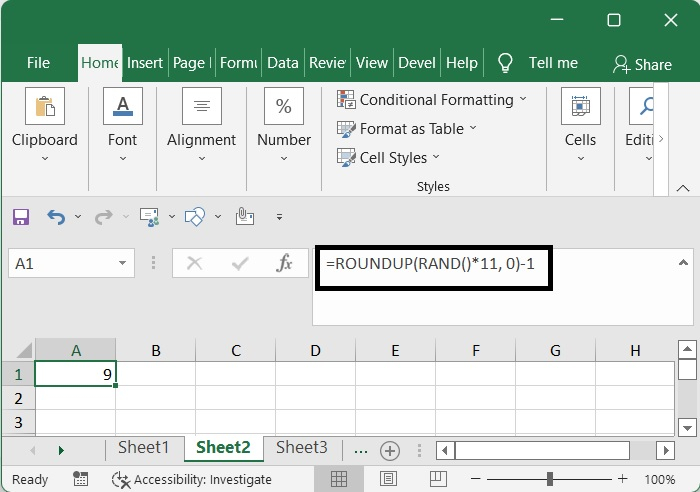Click the Tell me lightbulb icon
The height and width of the screenshot is (492, 700).
coord(505,63)
